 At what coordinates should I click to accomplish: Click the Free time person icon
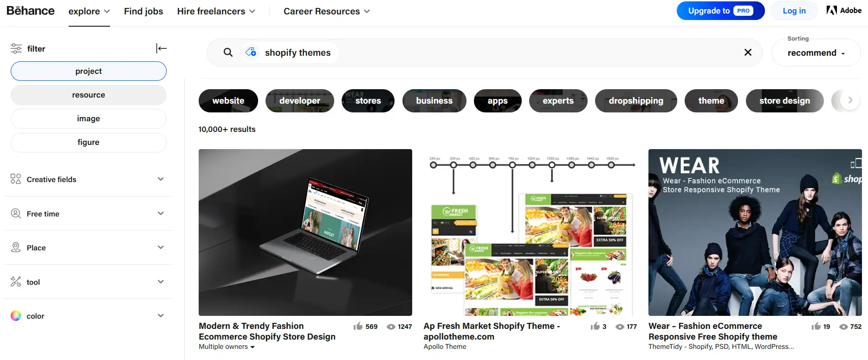point(16,213)
